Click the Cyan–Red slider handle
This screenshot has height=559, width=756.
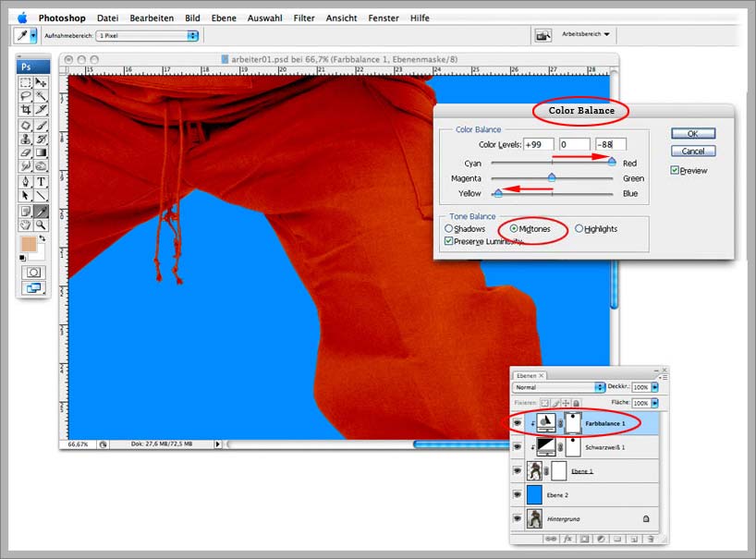click(612, 162)
